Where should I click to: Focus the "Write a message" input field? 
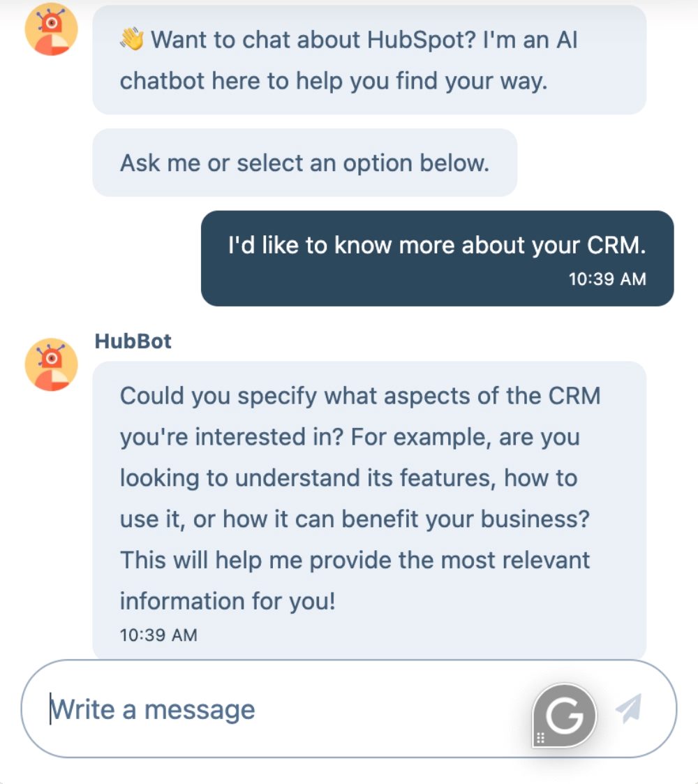[279, 709]
